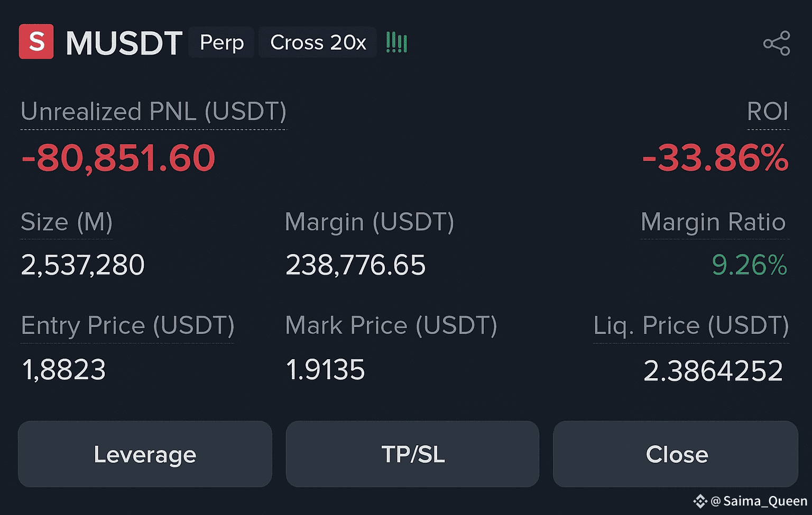Open TP/SL settings

pos(412,454)
